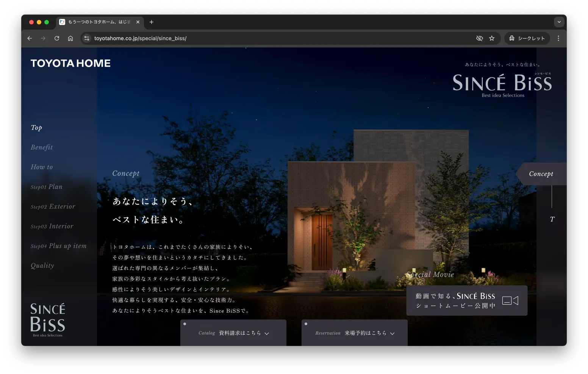Open the browser home page
The width and height of the screenshot is (588, 374).
click(70, 38)
